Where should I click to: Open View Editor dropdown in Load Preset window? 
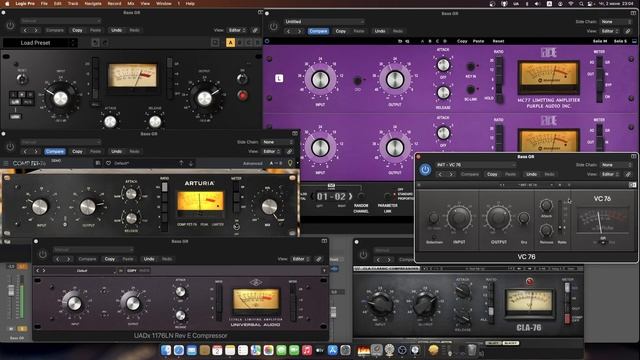(x=237, y=30)
